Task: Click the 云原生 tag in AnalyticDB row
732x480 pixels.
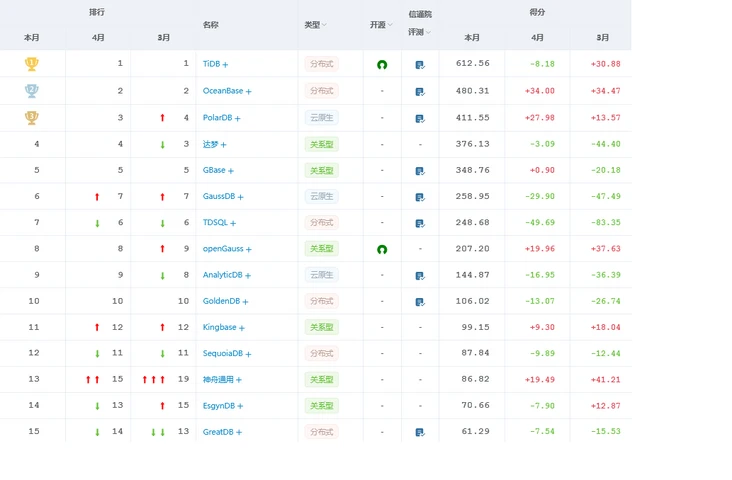Action: 322,275
